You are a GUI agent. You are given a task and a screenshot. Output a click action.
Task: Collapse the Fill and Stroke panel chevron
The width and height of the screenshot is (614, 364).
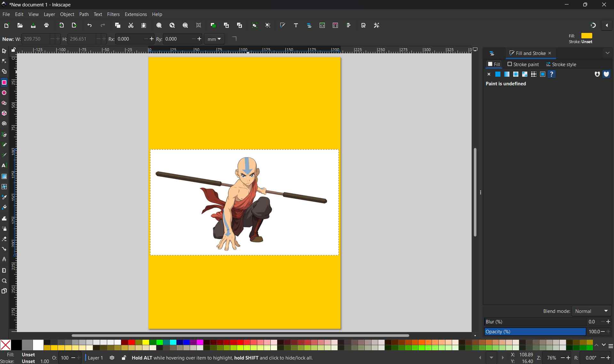(607, 53)
